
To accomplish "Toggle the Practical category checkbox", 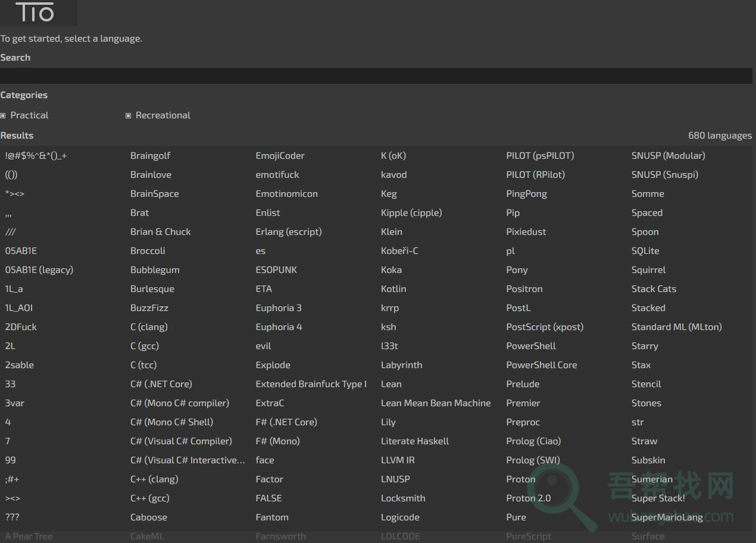I will pyautogui.click(x=4, y=115).
